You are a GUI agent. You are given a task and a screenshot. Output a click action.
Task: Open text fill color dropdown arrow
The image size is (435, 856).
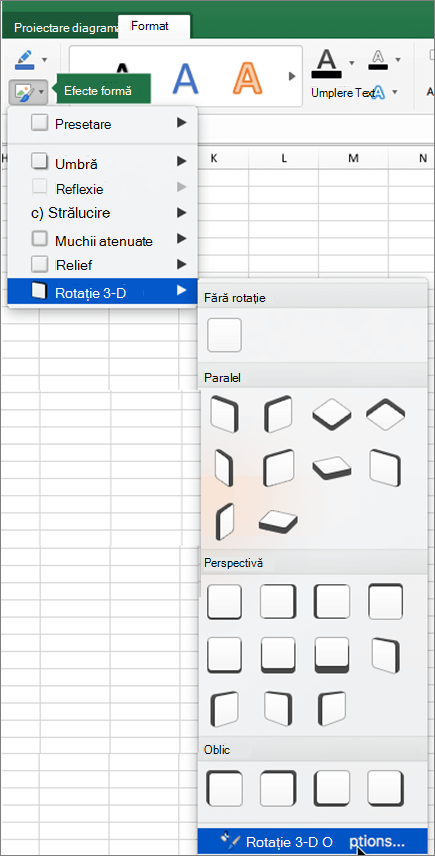tap(352, 61)
